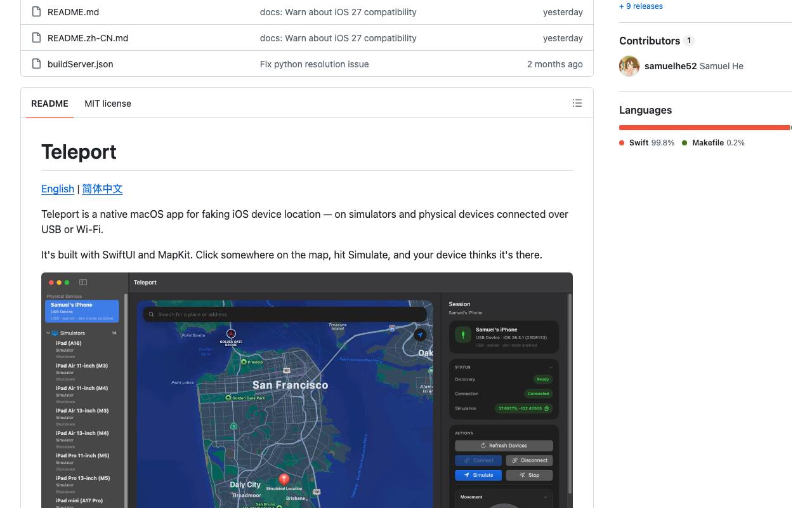Click the buildServer.json file icon

click(x=36, y=63)
